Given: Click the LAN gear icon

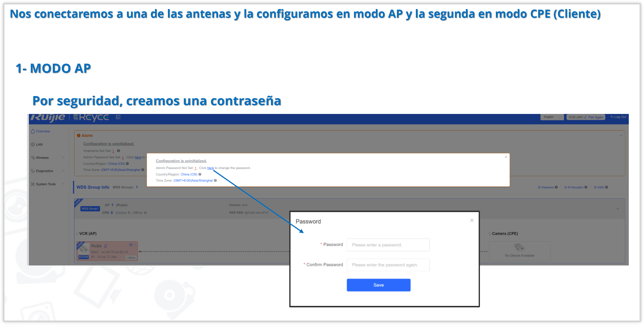Looking at the screenshot, I should click(x=33, y=145).
